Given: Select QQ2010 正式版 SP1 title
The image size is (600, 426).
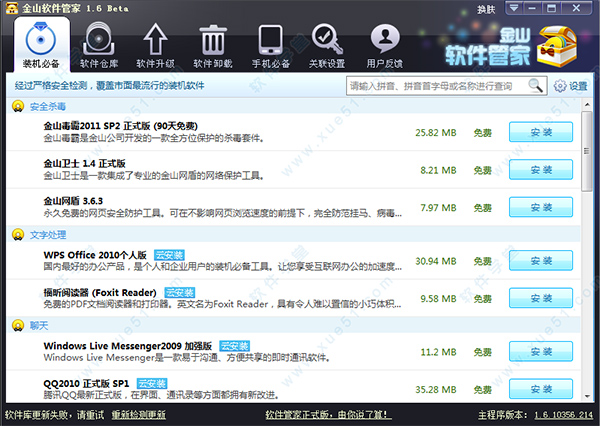Looking at the screenshot, I should 86,384.
